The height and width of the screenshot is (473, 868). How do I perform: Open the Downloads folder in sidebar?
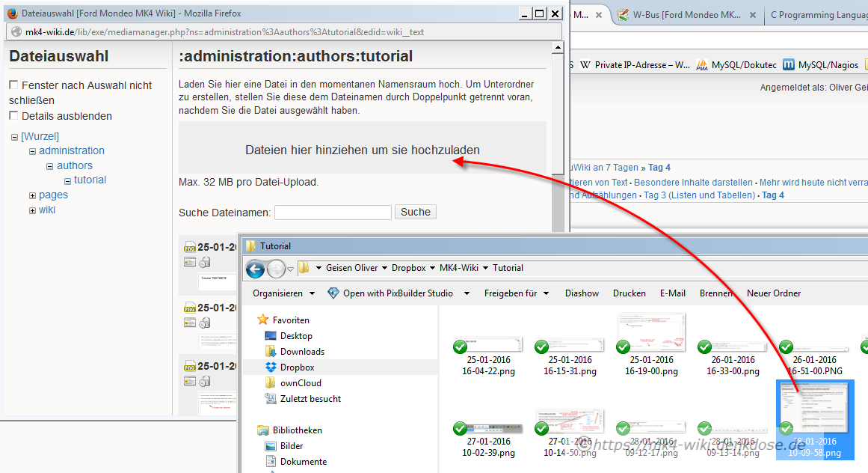click(x=301, y=352)
